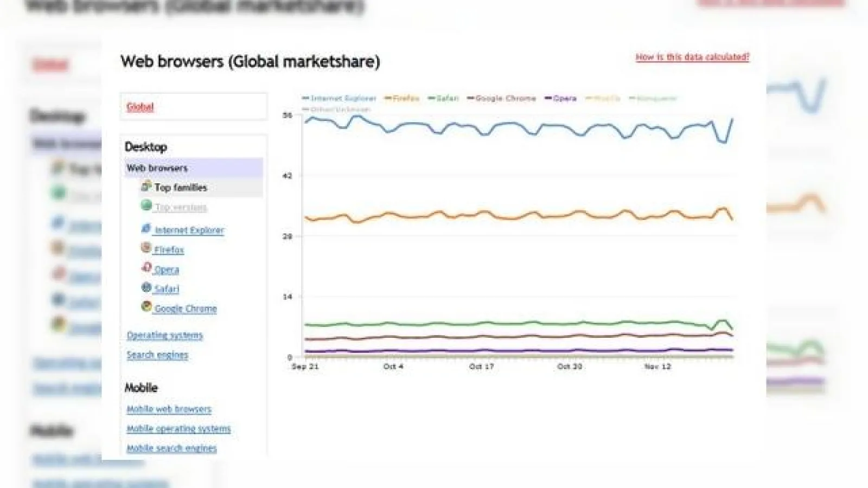Open the Mobile search engines link
Viewport: 868px width, 488px height.
click(171, 448)
